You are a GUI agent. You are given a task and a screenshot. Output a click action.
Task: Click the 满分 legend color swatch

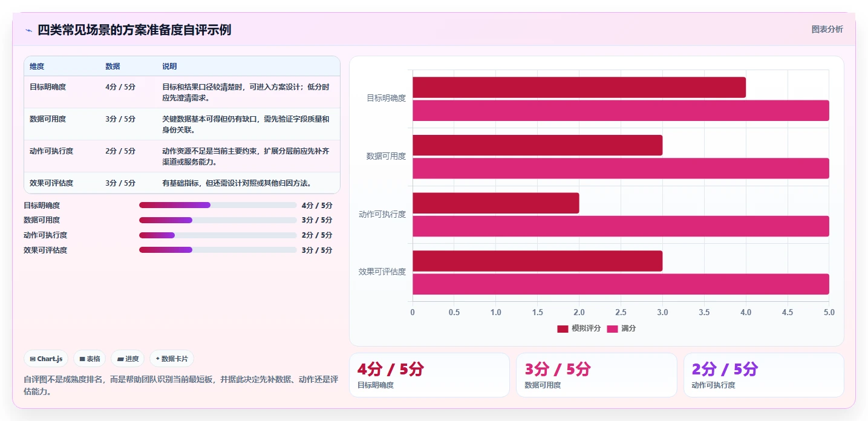click(612, 328)
